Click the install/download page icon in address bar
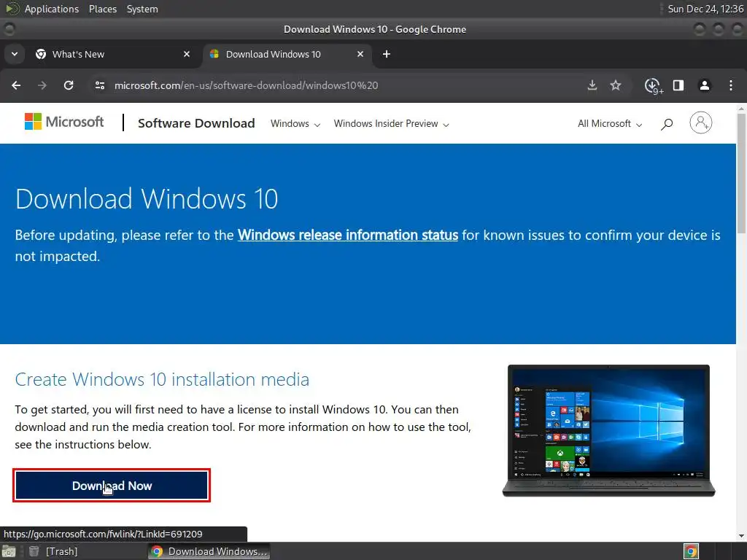Viewport: 747px width, 560px height. point(592,85)
